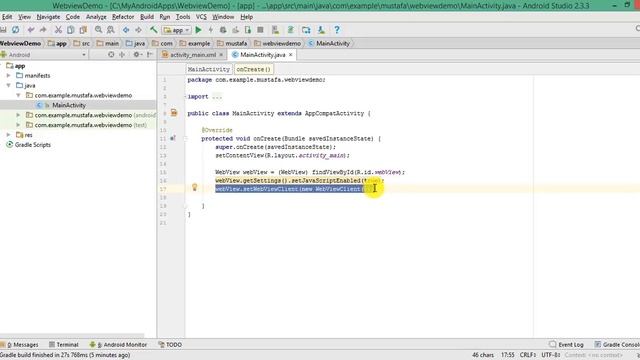The height and width of the screenshot is (360, 640).
Task: Collapse the com.example.mustafa.webviewdemo main package
Action: [18, 95]
